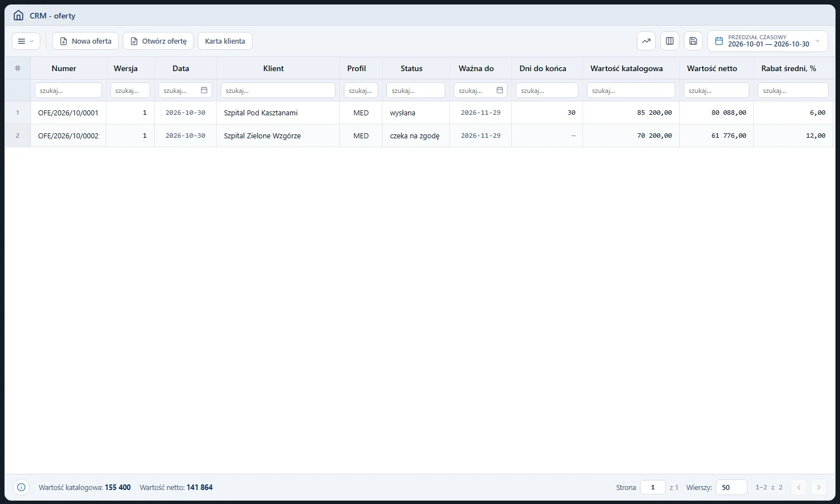Image resolution: width=840 pixels, height=504 pixels.
Task: Click row number 2 cell
Action: (17, 136)
